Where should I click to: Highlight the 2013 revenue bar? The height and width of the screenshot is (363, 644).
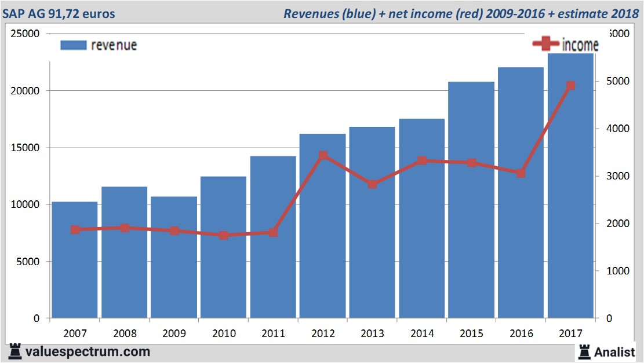tap(372, 222)
